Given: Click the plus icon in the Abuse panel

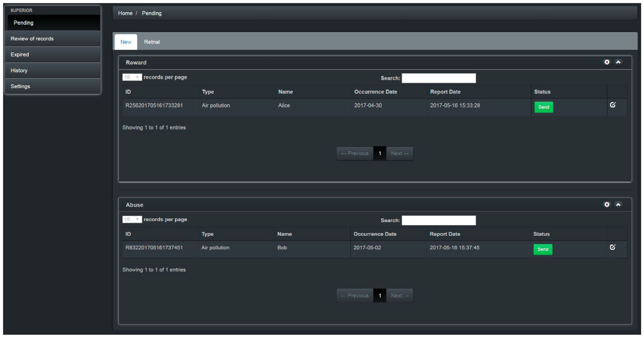Looking at the screenshot, I should (607, 204).
